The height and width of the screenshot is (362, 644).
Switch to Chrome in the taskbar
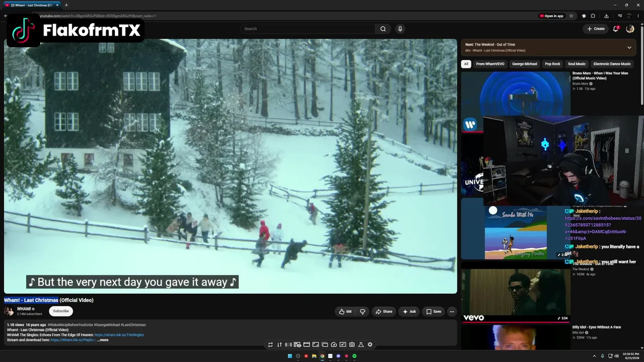(322, 356)
